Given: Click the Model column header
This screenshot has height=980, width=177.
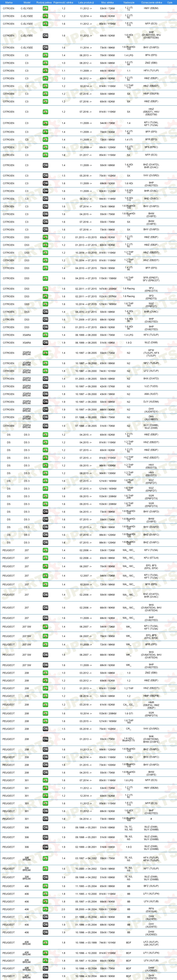Looking at the screenshot, I should click(26, 2).
